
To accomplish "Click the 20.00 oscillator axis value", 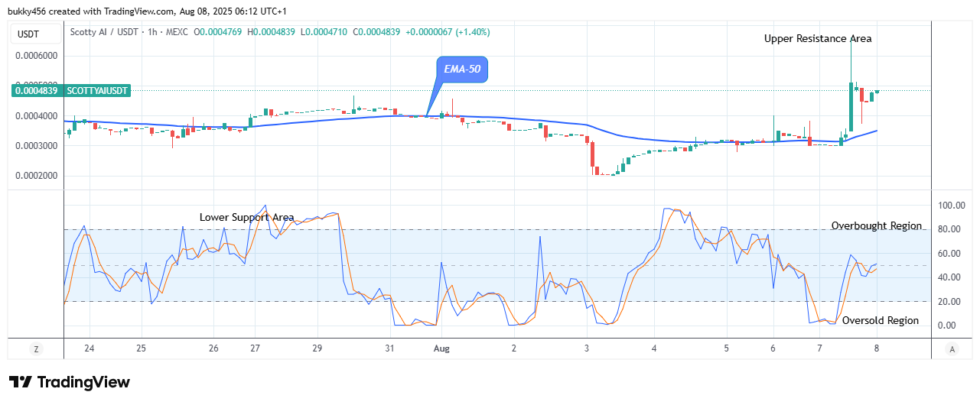I will 951,302.
